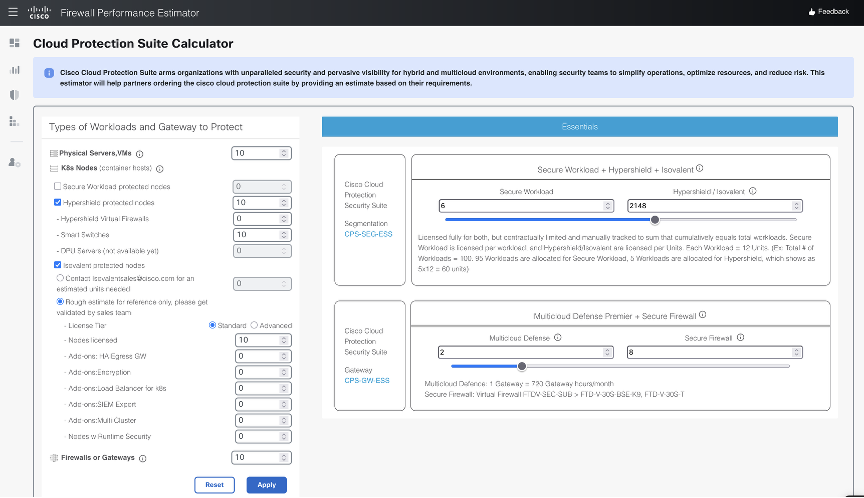This screenshot has width=864, height=498.
Task: Click stepper arrows on Physical Servers,VMs field
Action: (285, 153)
